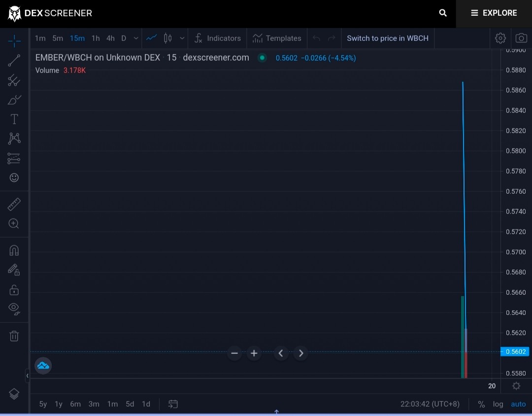Open the XABCD pattern tool

[x=14, y=139]
